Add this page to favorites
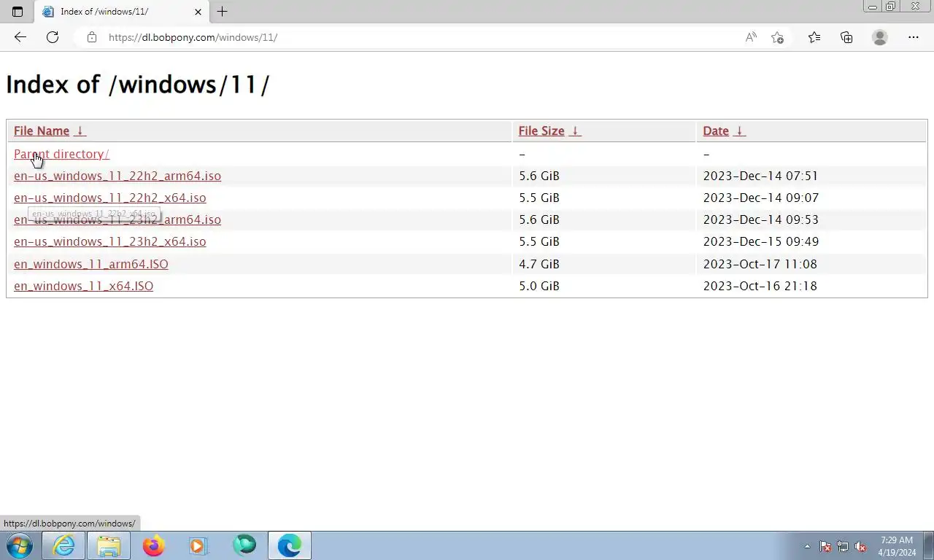This screenshot has width=934, height=560. [x=777, y=37]
